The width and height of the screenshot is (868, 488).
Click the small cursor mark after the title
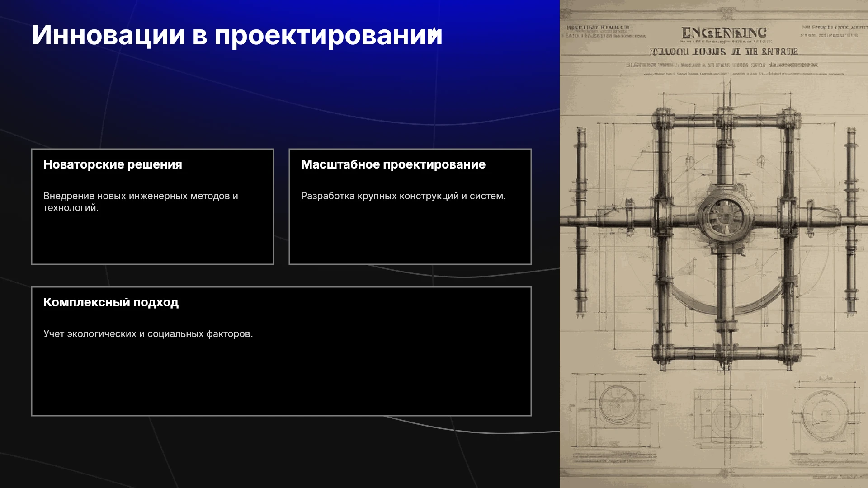(x=433, y=32)
